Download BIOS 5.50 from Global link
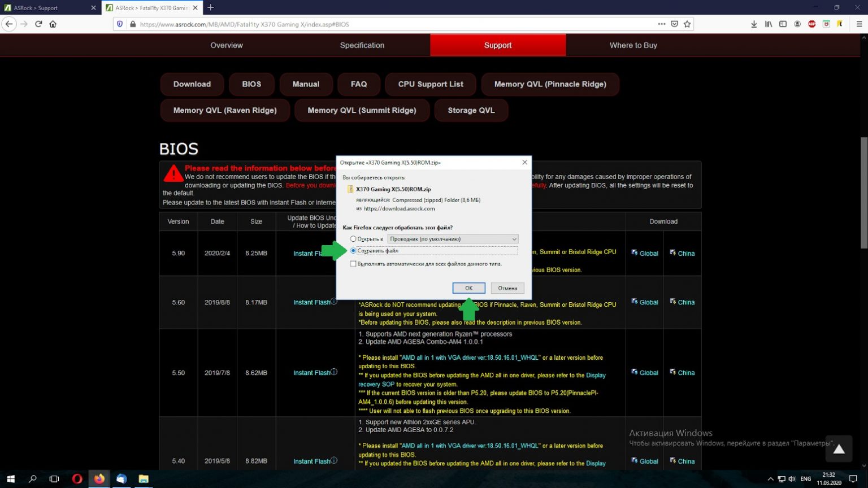Screen dimensions: 868x488 pyautogui.click(x=645, y=373)
